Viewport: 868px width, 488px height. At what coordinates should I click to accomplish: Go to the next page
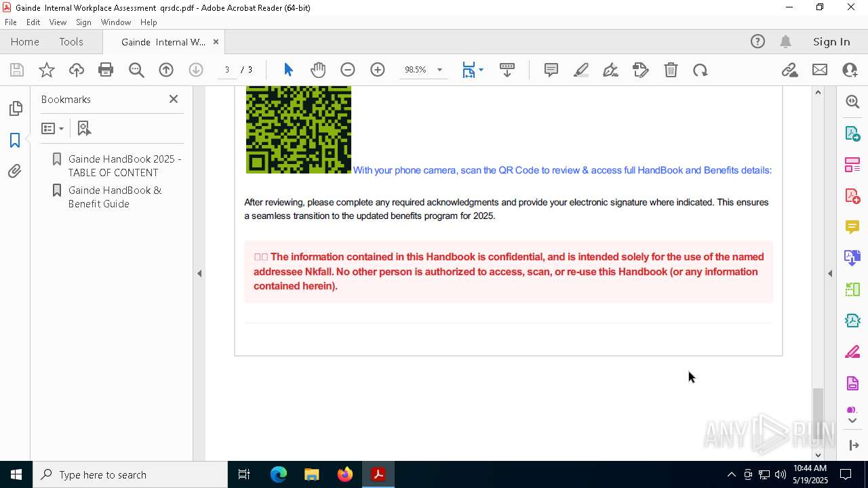[196, 70]
